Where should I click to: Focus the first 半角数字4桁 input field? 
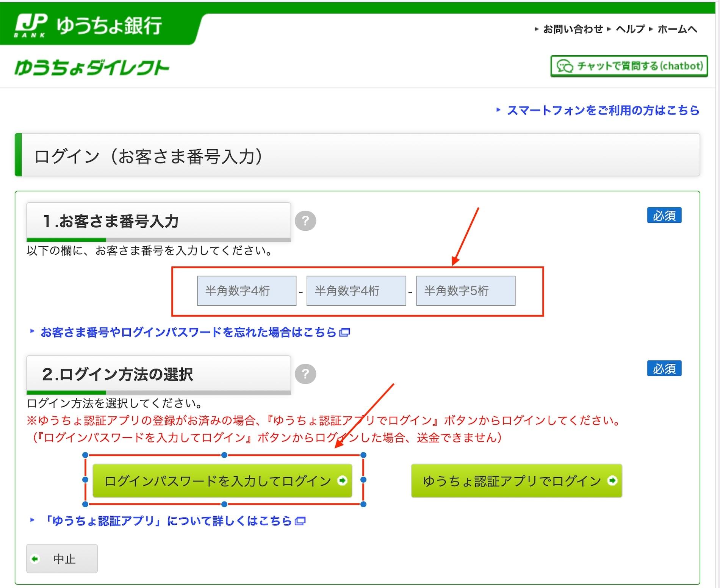pyautogui.click(x=247, y=291)
